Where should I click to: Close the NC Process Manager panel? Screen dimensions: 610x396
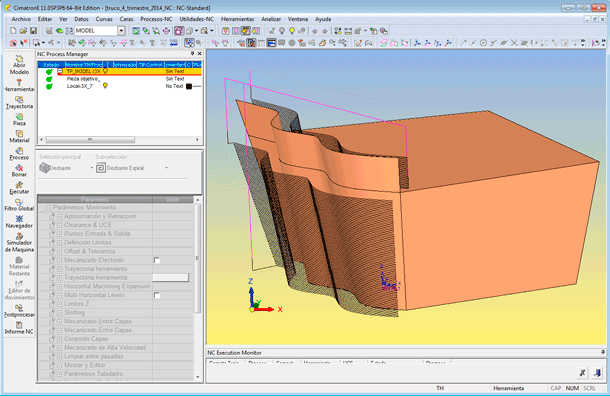[x=200, y=54]
